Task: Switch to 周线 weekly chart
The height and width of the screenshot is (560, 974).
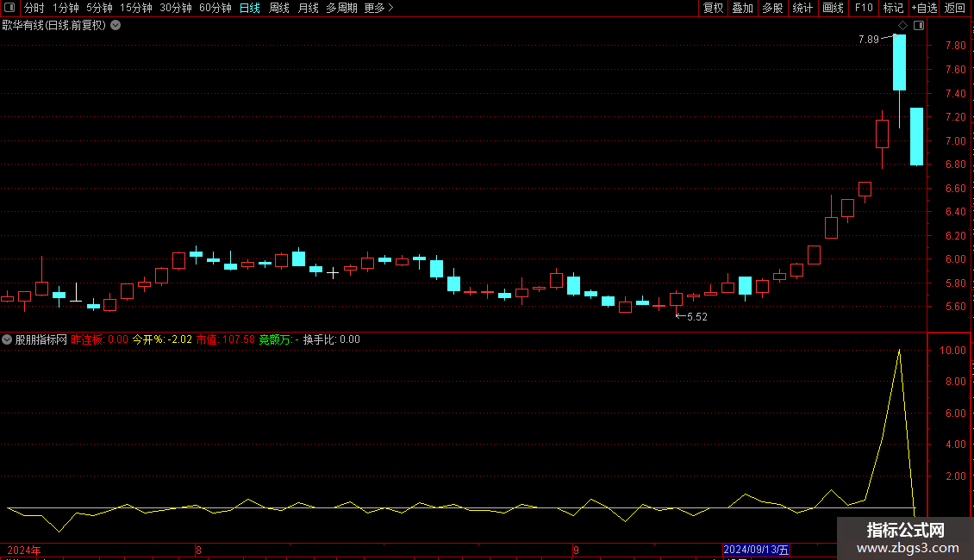Action: click(x=279, y=8)
